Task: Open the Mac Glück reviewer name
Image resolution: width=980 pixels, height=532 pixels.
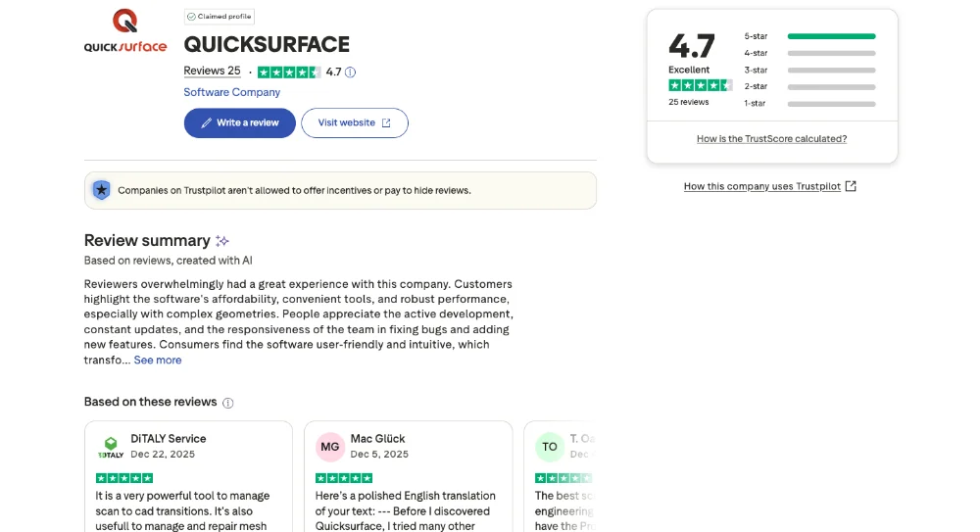Action: pos(377,439)
